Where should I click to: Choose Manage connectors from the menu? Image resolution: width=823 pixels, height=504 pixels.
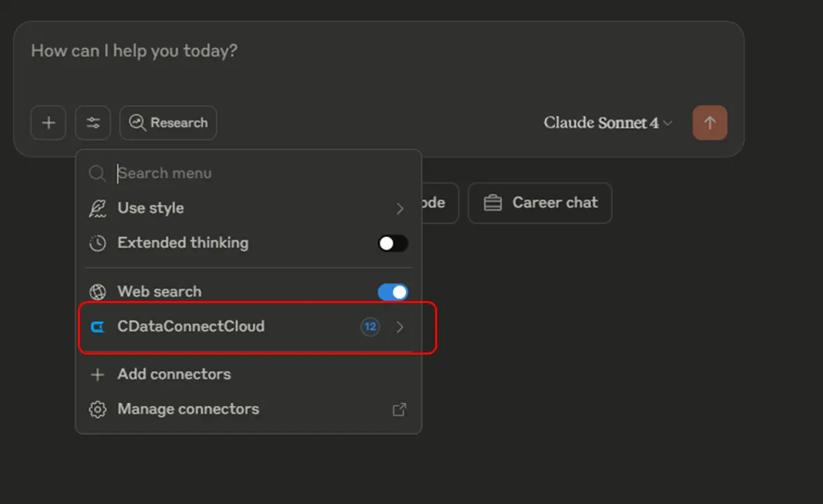(188, 409)
